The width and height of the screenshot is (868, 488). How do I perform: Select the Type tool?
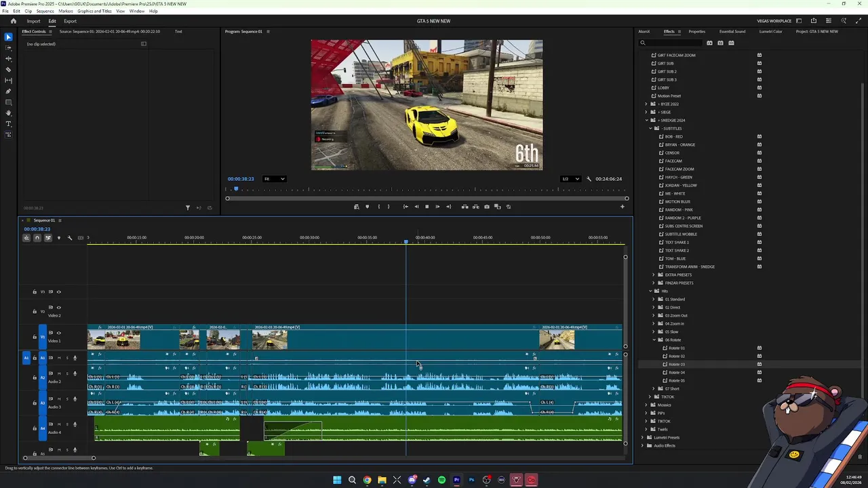[8, 123]
